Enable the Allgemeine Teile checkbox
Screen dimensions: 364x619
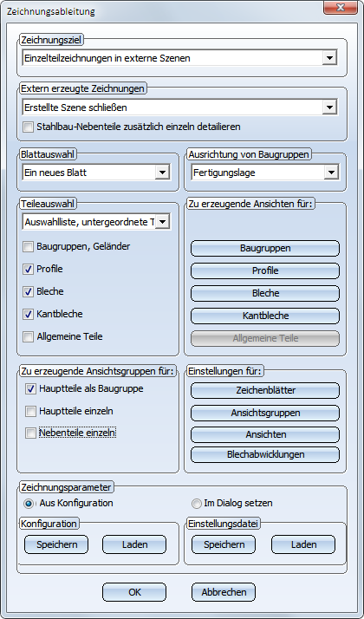tap(28, 337)
